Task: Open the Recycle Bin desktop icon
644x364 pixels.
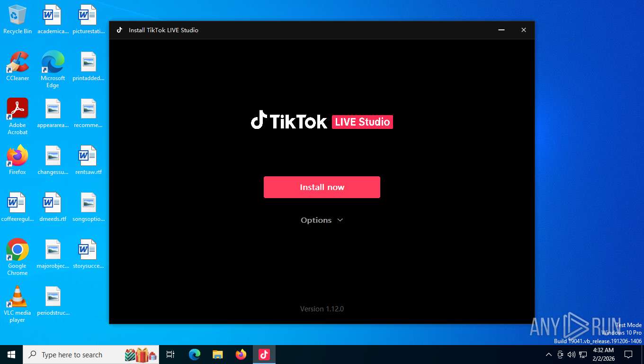Action: (18, 19)
